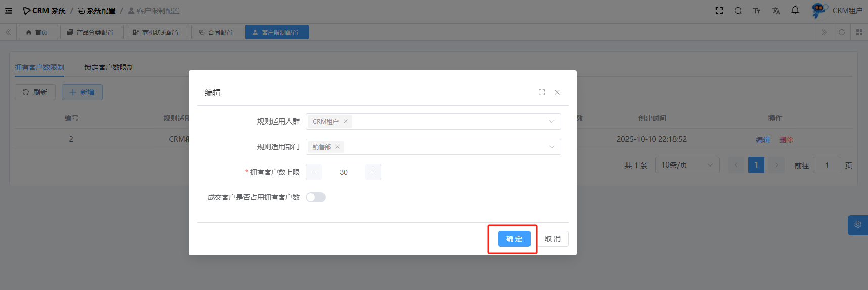
Task: Remove the 销售部 department tag
Action: [x=337, y=147]
